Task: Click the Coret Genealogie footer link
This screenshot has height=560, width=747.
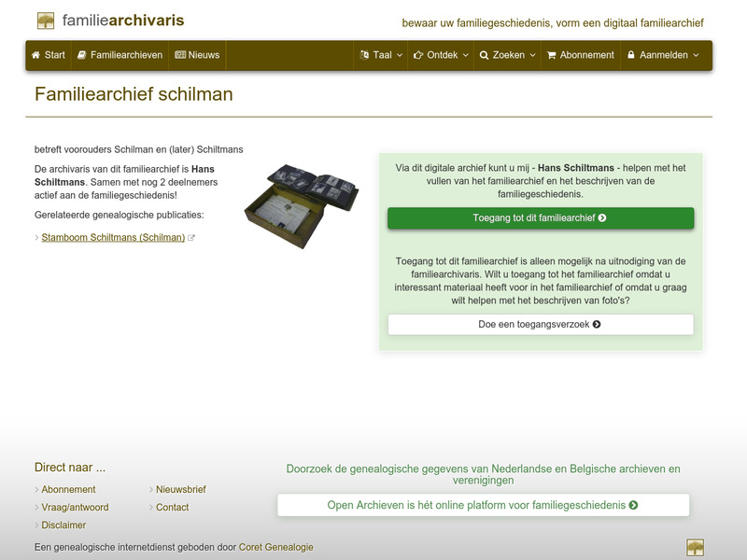Action: (276, 547)
